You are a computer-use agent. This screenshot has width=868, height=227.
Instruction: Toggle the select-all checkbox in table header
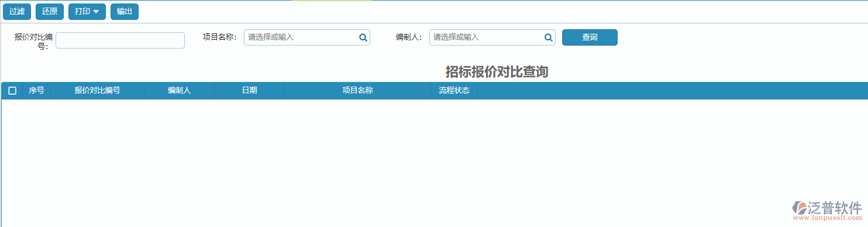pos(12,91)
